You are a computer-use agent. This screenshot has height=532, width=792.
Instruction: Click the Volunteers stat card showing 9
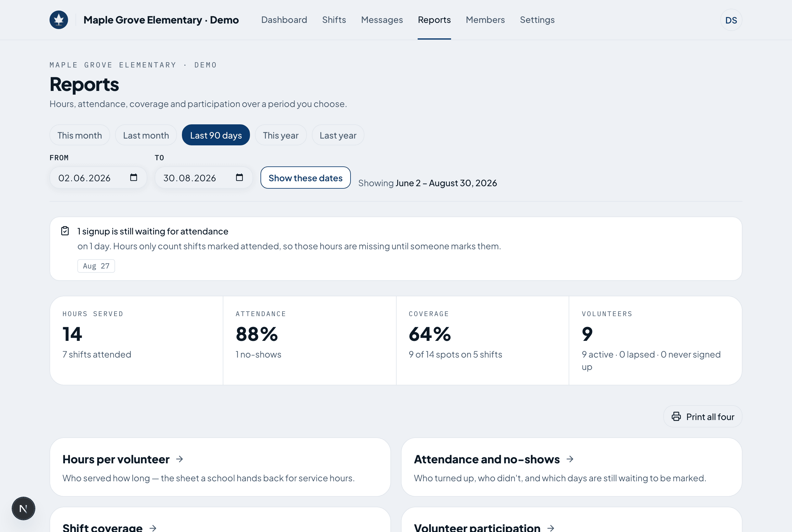point(656,340)
